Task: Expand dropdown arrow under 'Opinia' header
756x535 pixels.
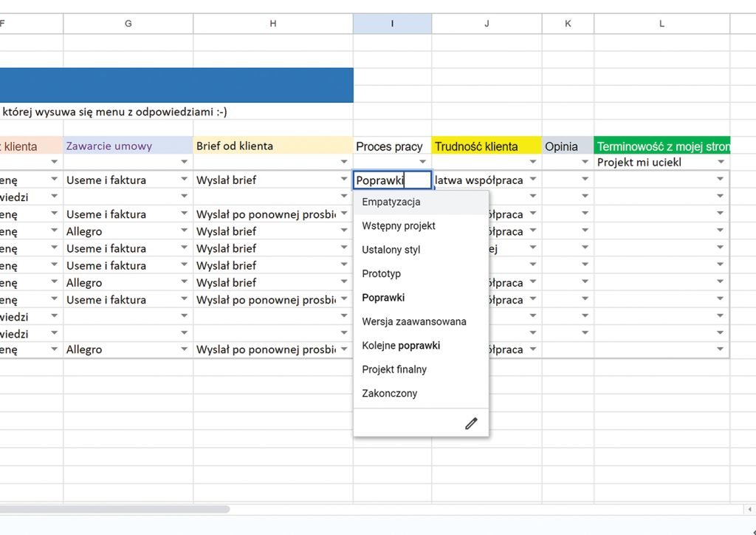Action: point(586,163)
